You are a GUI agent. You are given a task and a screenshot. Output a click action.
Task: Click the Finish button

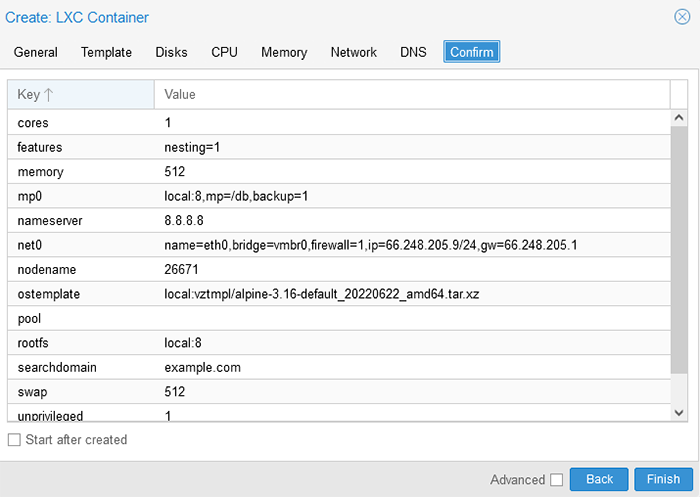click(x=663, y=479)
